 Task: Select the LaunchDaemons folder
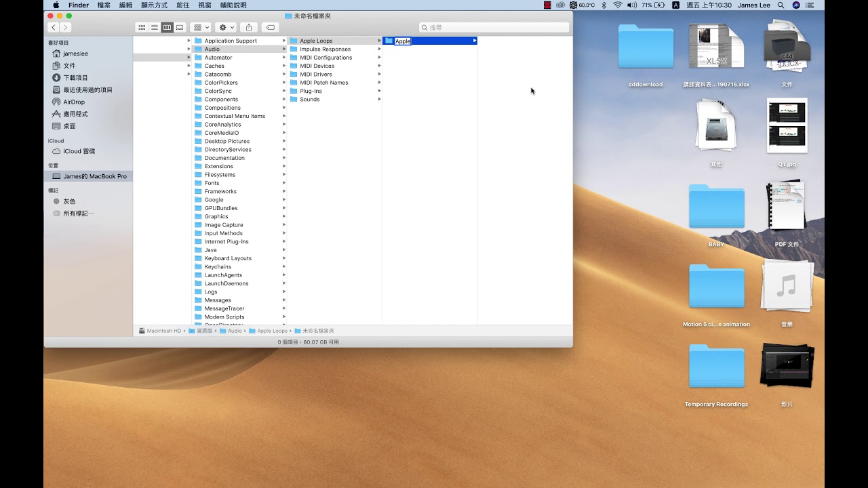(x=240, y=283)
